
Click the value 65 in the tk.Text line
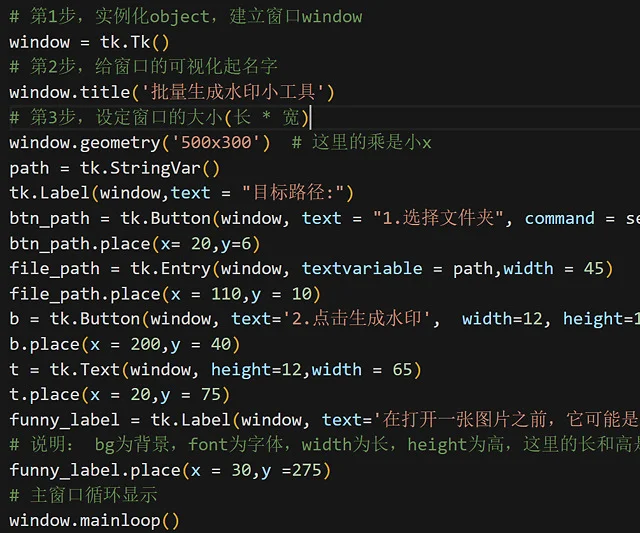pos(402,370)
